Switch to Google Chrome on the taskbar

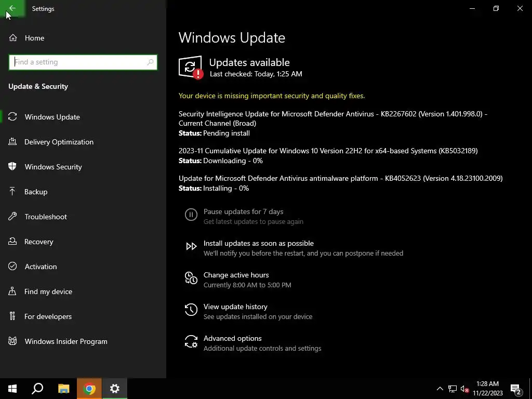click(89, 389)
